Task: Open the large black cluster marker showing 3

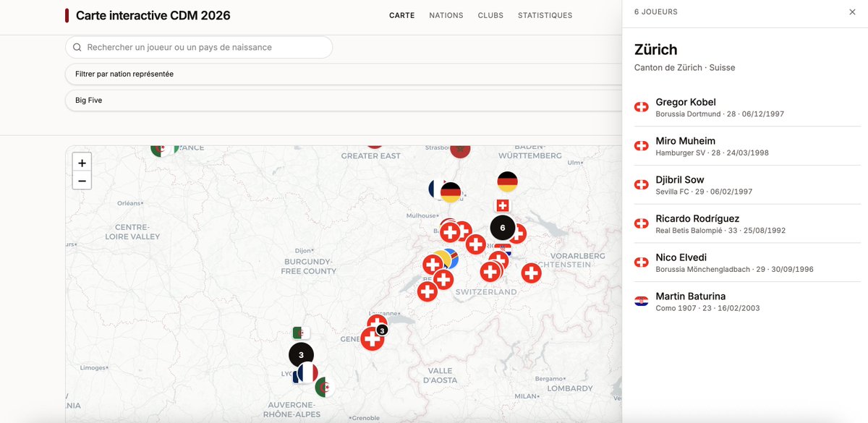Action: pyautogui.click(x=301, y=355)
